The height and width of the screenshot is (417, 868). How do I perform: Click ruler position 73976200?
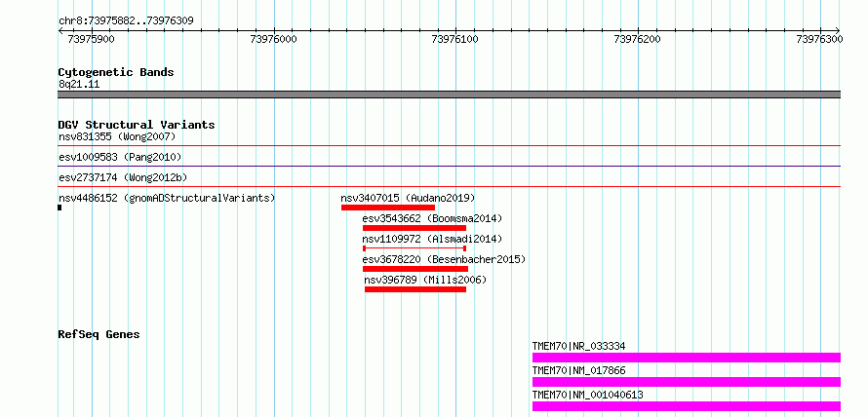637,39
